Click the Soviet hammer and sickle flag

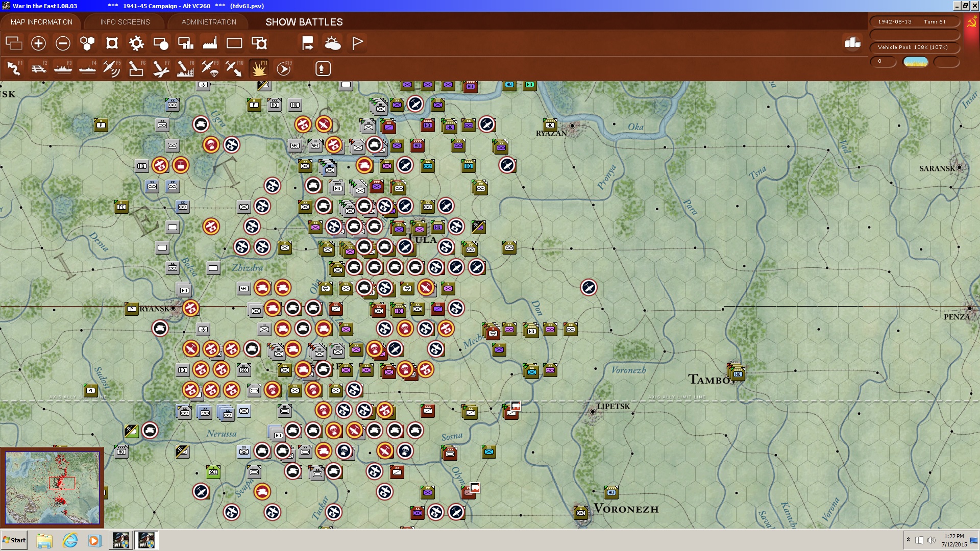[x=972, y=23]
